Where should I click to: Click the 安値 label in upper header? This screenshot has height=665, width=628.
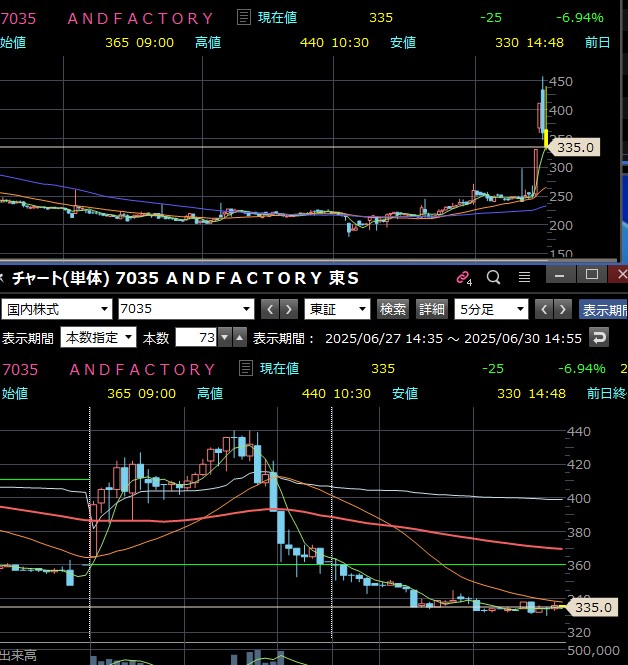click(403, 42)
